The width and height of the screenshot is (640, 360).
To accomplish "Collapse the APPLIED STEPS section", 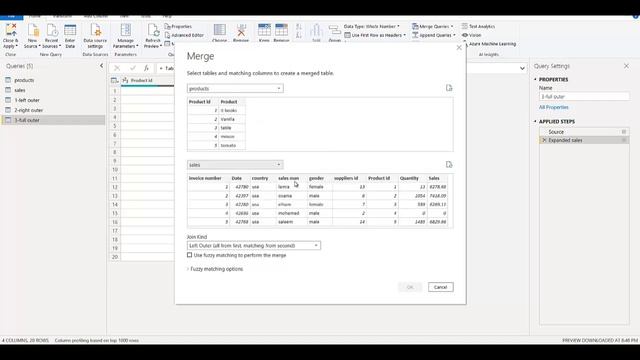I will (x=536, y=121).
